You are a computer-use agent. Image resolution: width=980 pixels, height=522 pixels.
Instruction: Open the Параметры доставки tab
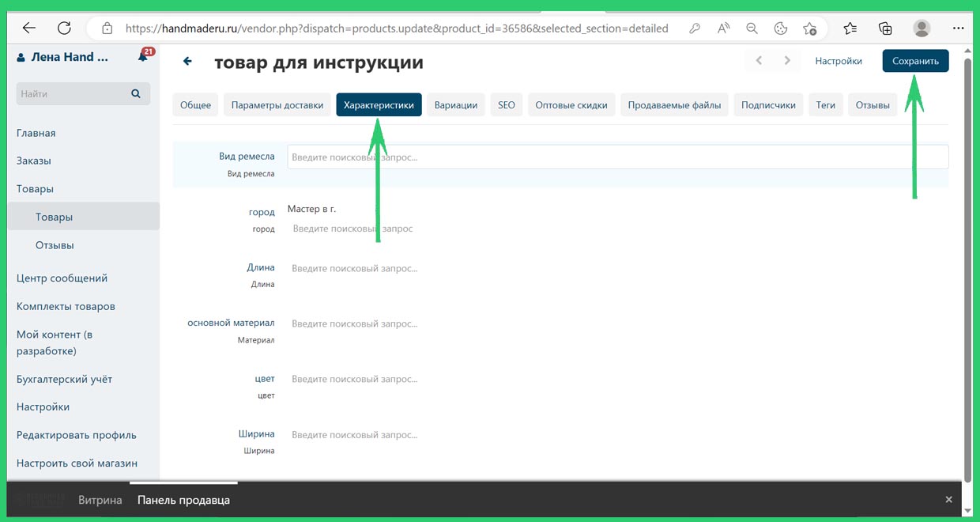[x=277, y=105]
